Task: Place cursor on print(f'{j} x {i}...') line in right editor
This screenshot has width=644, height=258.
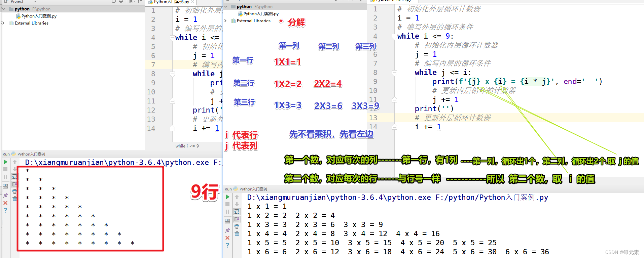Action: (517, 82)
